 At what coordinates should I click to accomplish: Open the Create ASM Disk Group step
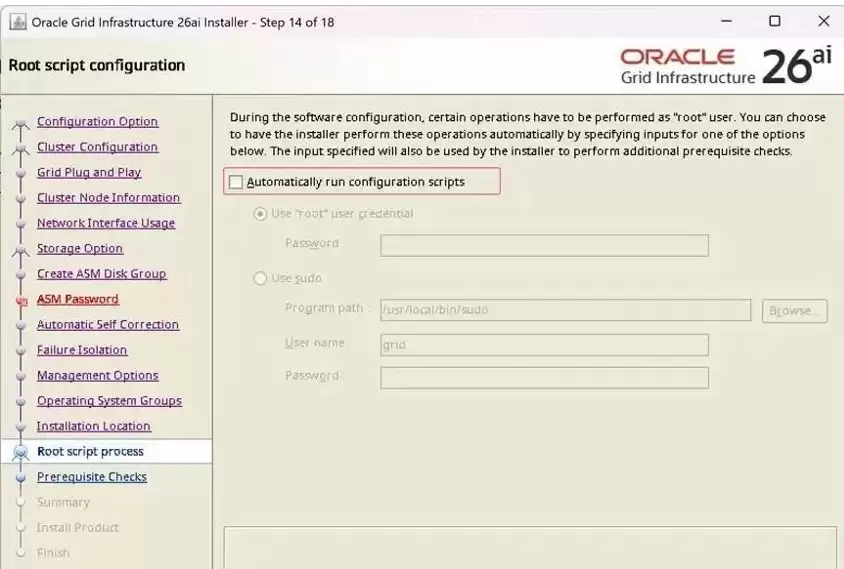(x=101, y=273)
